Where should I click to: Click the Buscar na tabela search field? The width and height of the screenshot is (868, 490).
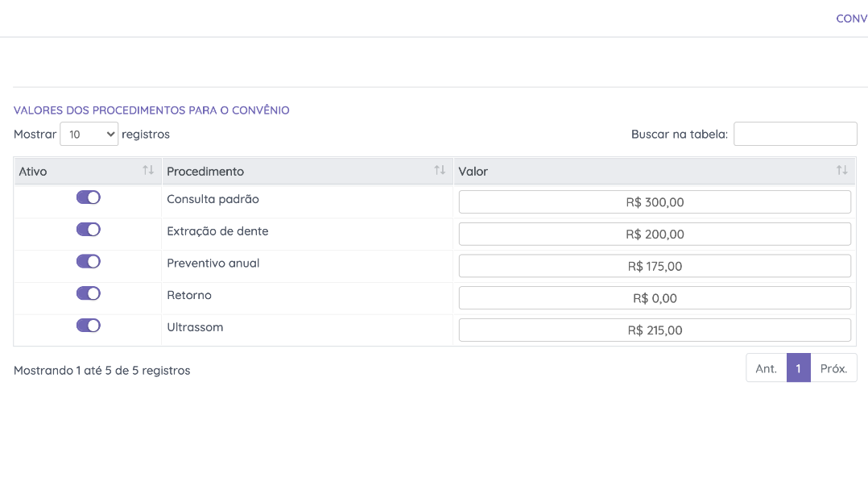point(795,134)
